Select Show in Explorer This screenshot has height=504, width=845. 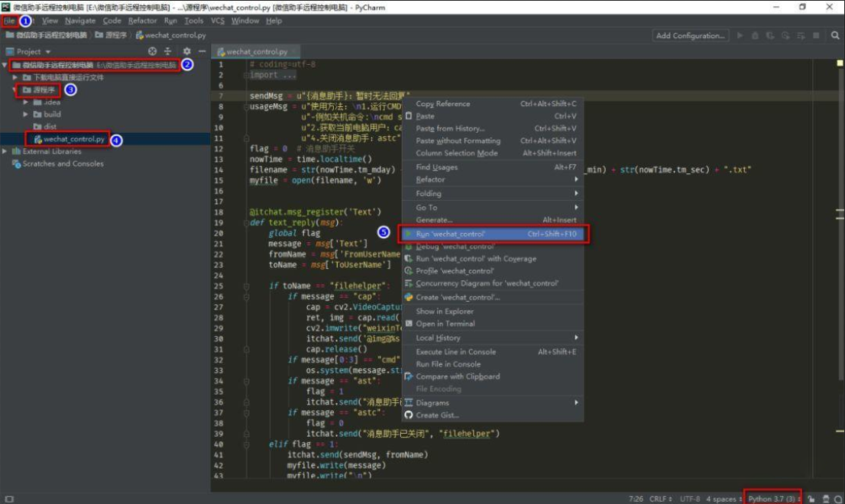493,312
